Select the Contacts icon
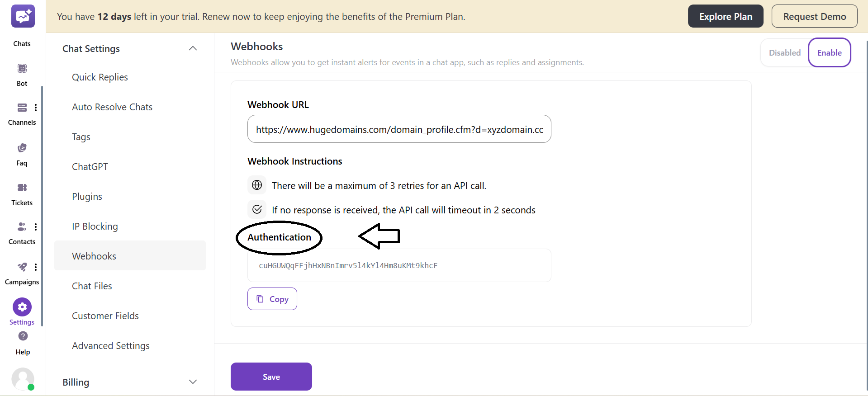Image resolution: width=868 pixels, height=396 pixels. click(x=21, y=227)
